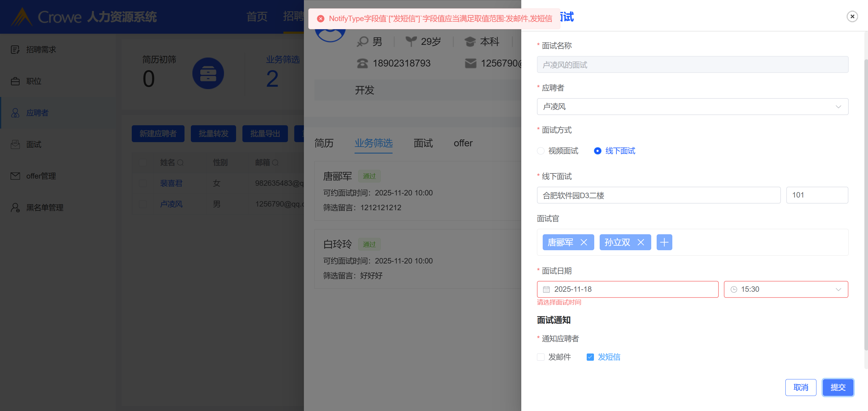Dismiss the NotifyType error icon message
Viewport: 868px width, 411px height.
click(x=320, y=19)
